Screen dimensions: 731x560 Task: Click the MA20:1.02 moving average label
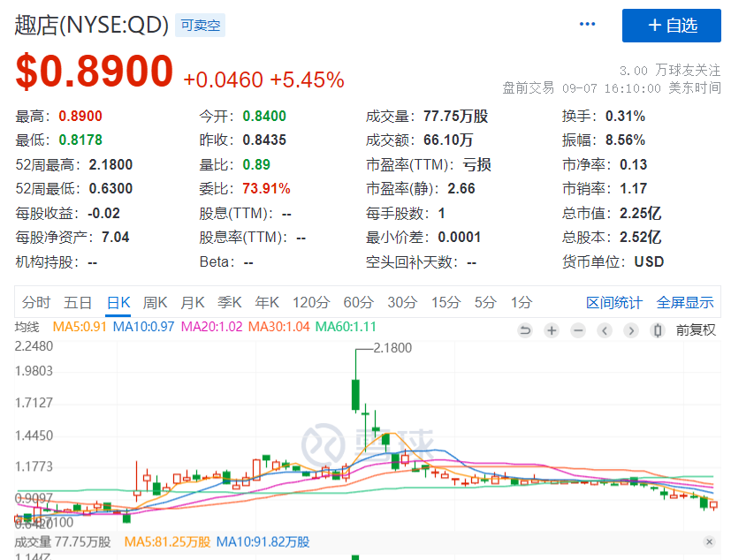[x=211, y=327]
